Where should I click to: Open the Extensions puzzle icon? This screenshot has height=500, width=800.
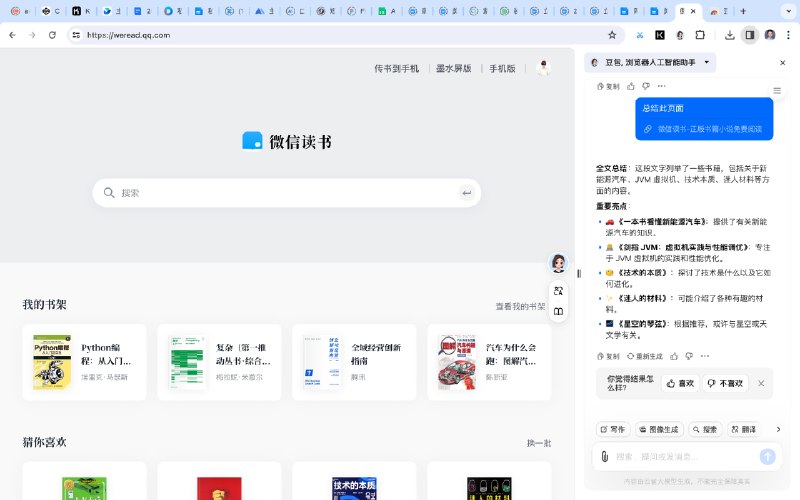pyautogui.click(x=700, y=35)
